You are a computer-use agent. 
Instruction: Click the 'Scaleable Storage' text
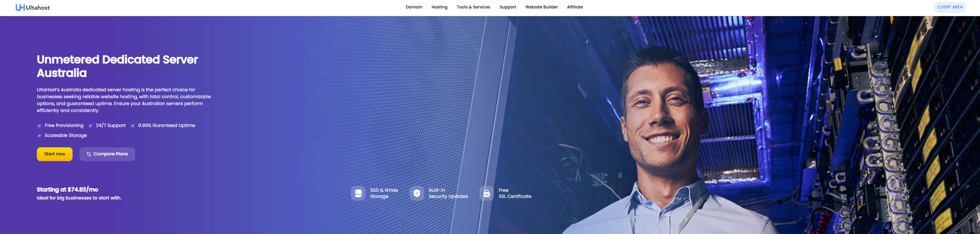(66, 135)
